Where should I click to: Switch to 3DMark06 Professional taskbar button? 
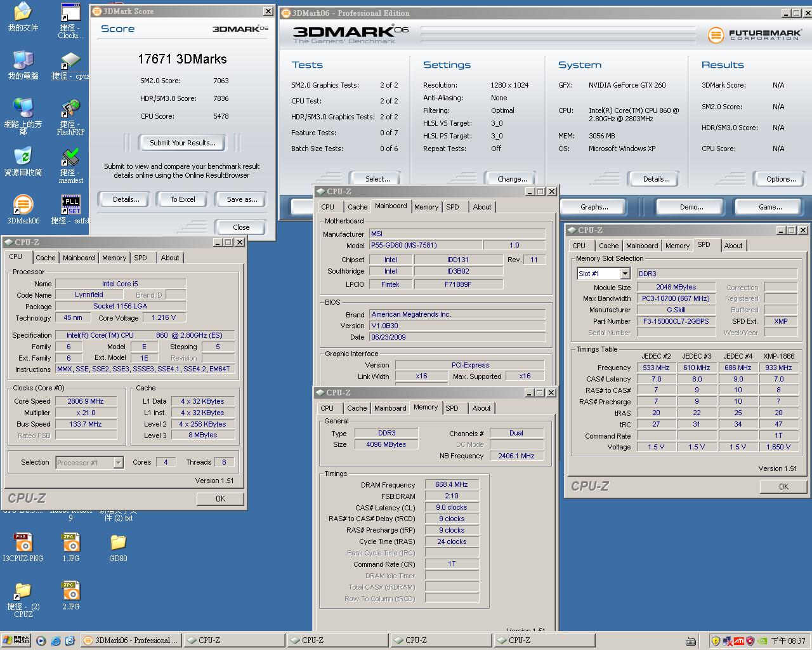[x=131, y=640]
